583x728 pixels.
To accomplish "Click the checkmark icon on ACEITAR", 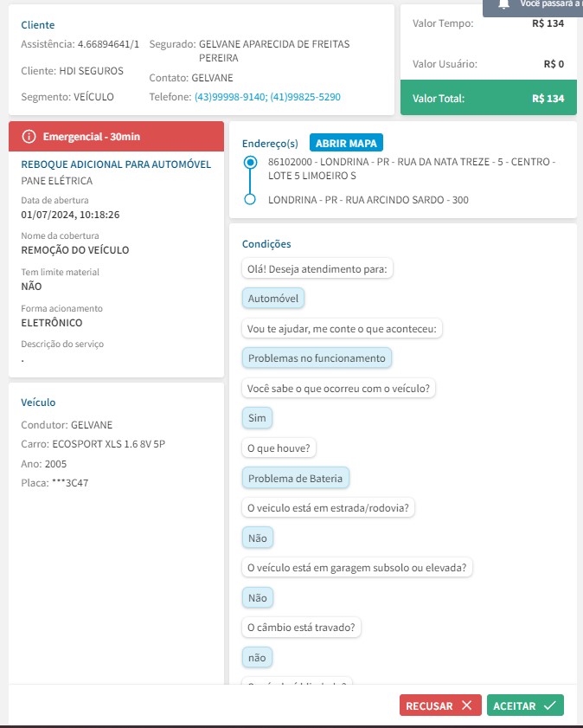I will click(x=550, y=705).
